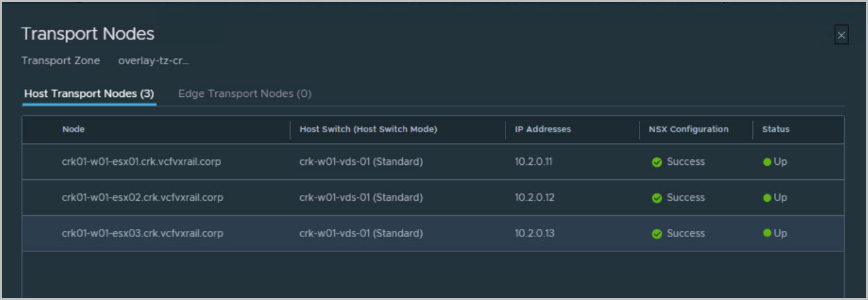
Task: Click the truncated overlay-tz-cr... transport zone name
Action: (154, 61)
